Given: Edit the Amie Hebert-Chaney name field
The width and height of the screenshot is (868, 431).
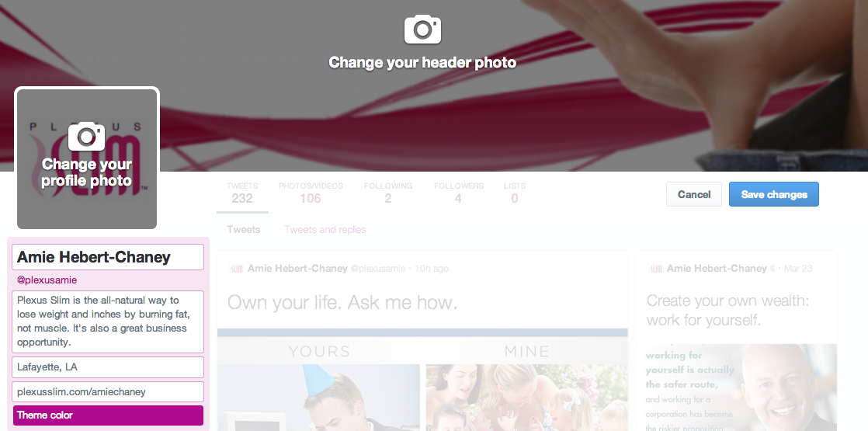Looking at the screenshot, I should coord(108,258).
